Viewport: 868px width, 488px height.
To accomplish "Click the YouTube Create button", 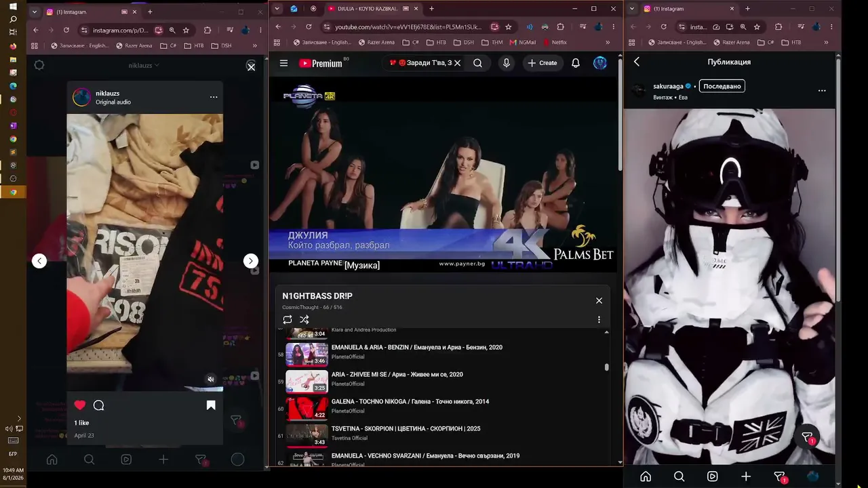I will [542, 63].
